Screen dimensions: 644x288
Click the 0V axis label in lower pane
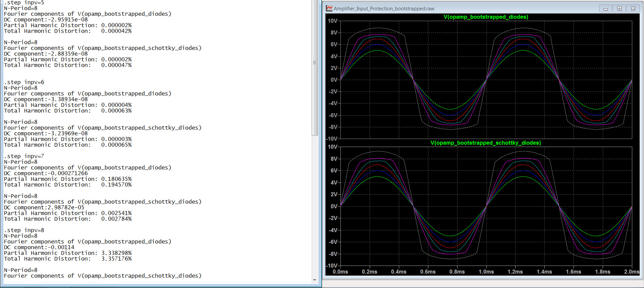pos(334,206)
